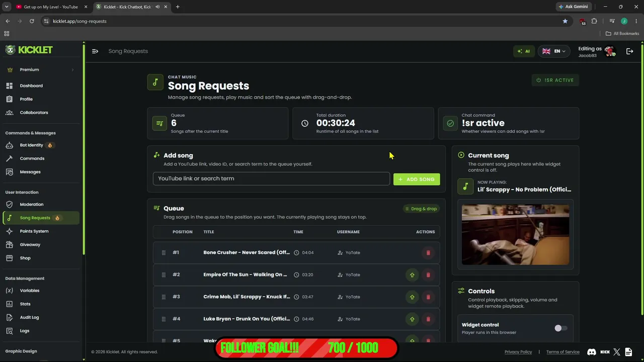This screenshot has height=362, width=644.
Task: Expand the Premium menu chevron
Action: pos(72,70)
